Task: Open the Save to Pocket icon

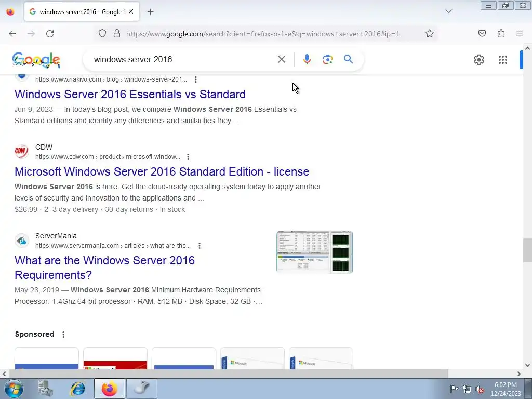Action: coord(482,34)
